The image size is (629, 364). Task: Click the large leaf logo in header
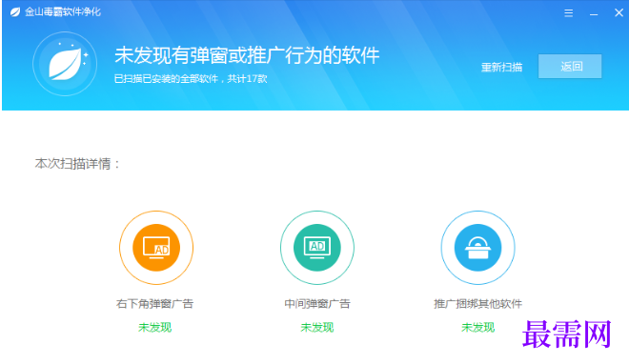pyautogui.click(x=65, y=64)
